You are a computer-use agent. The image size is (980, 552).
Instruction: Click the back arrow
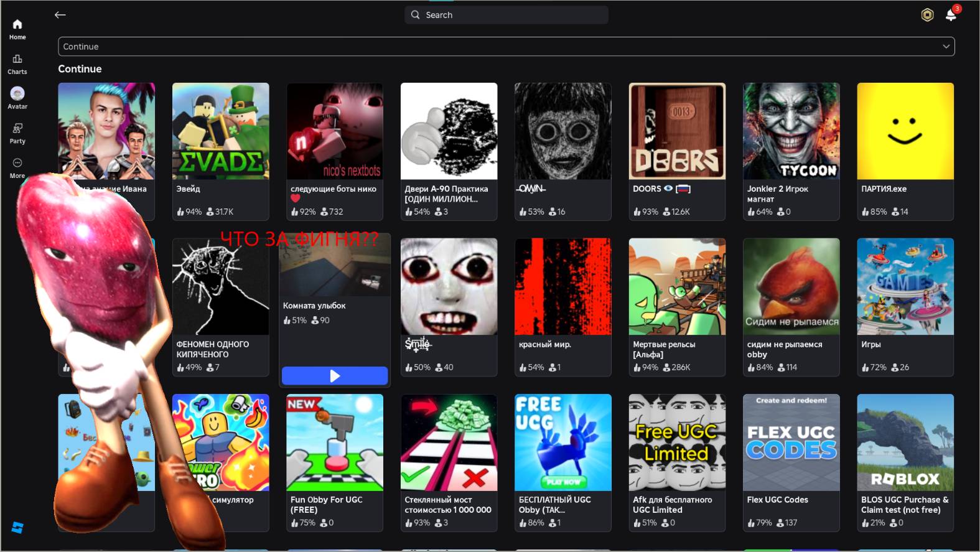(x=60, y=15)
